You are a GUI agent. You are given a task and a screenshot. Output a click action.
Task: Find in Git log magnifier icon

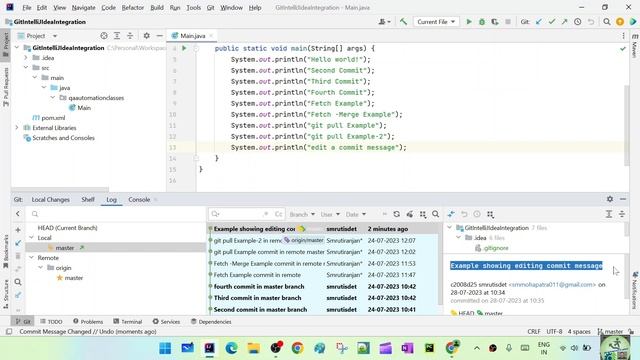coord(436,214)
